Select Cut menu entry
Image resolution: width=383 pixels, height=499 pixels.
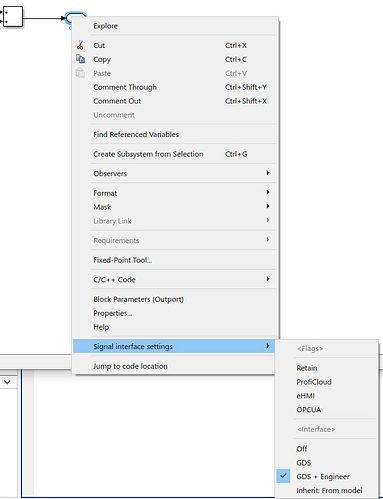click(x=175, y=45)
